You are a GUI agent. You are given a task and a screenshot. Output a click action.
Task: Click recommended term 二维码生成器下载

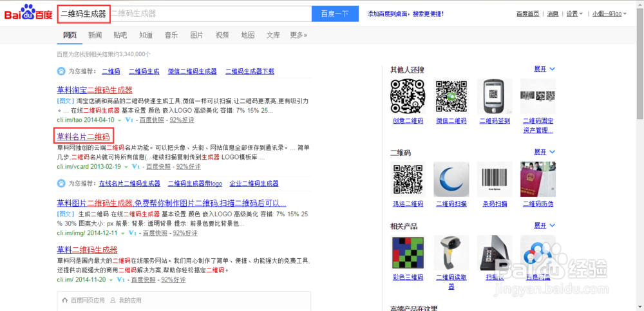coord(250,71)
